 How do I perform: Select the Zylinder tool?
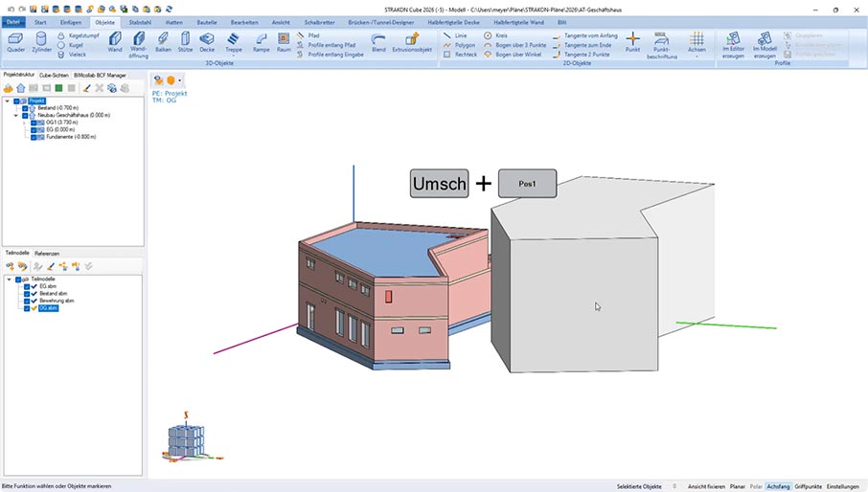pos(41,41)
